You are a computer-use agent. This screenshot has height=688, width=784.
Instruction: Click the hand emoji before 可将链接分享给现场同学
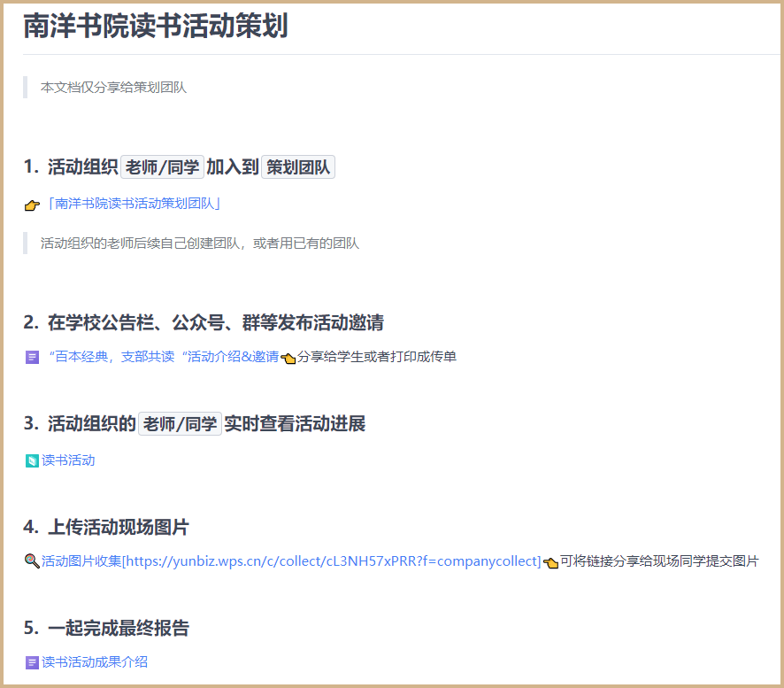tap(550, 561)
